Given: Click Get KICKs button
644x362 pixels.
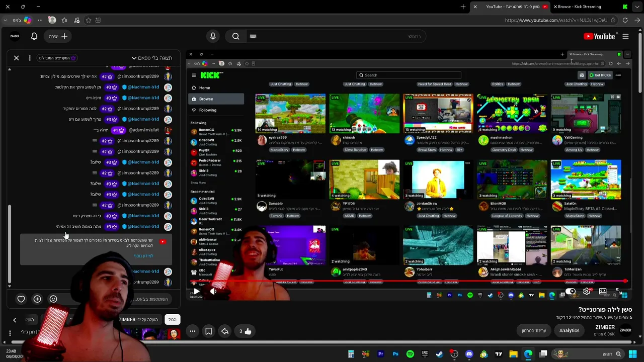Looking at the screenshot, I should coord(600,75).
